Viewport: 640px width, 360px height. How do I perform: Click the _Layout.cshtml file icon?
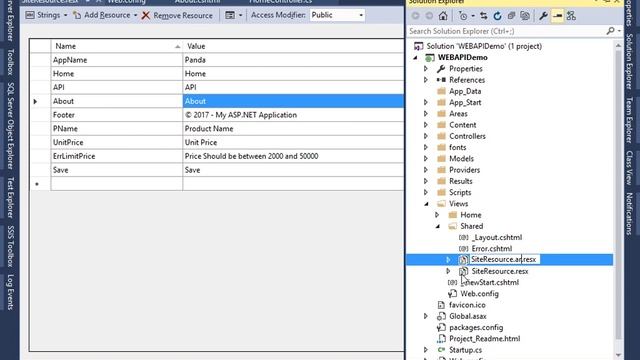pos(463,237)
